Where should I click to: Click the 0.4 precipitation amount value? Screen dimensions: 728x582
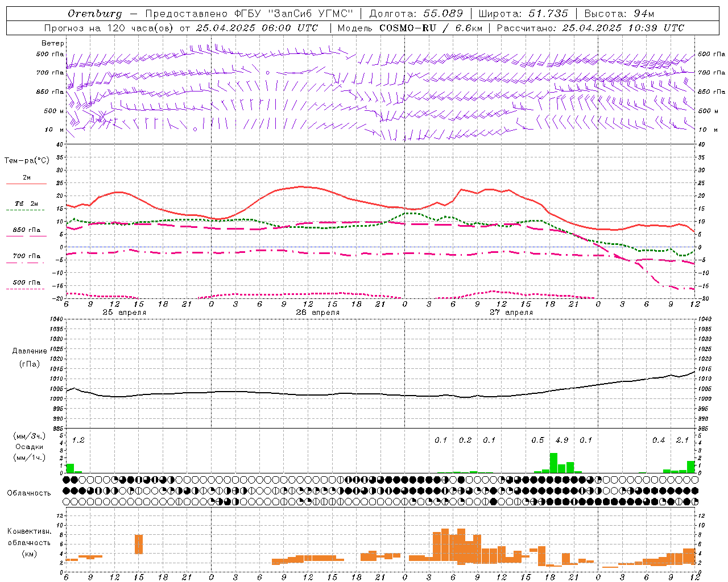[659, 440]
